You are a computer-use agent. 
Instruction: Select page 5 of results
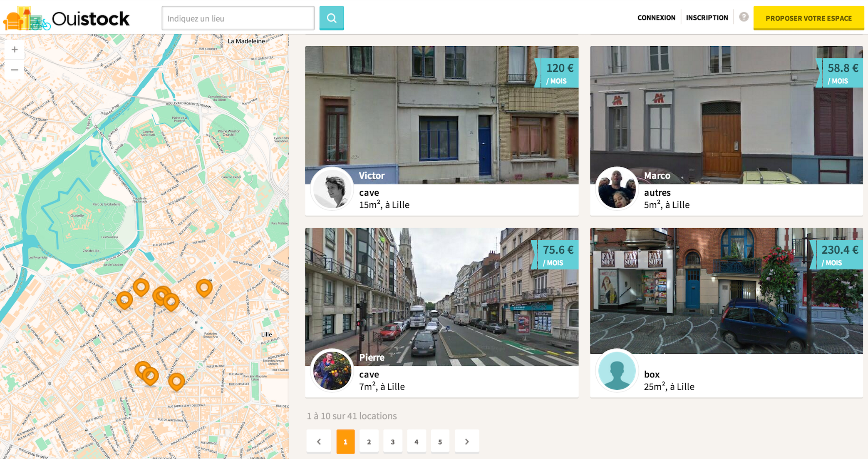pyautogui.click(x=440, y=442)
